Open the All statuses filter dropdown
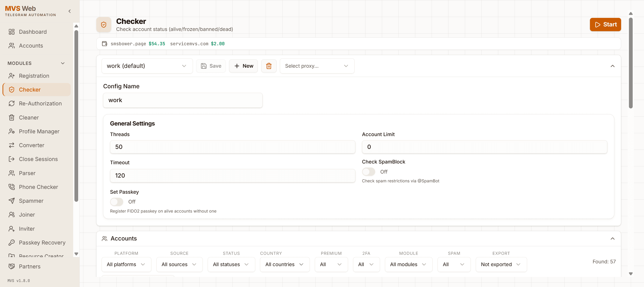The image size is (644, 287). click(231, 264)
